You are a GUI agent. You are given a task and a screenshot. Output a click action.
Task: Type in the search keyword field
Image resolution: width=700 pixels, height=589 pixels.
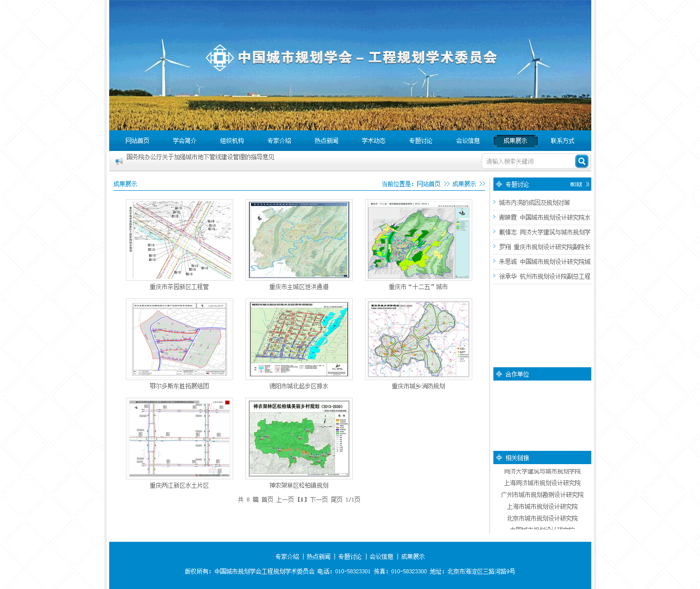[527, 161]
